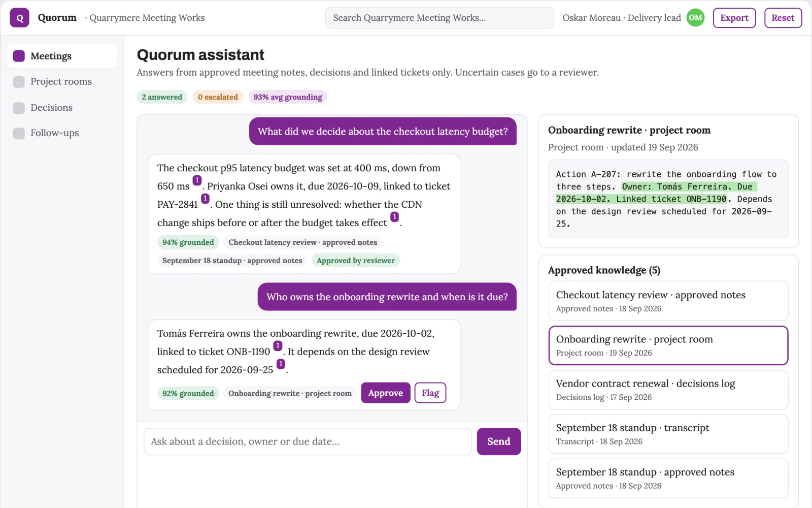Click the 93% avg grounding pill
The width and height of the screenshot is (812, 508).
click(x=288, y=97)
